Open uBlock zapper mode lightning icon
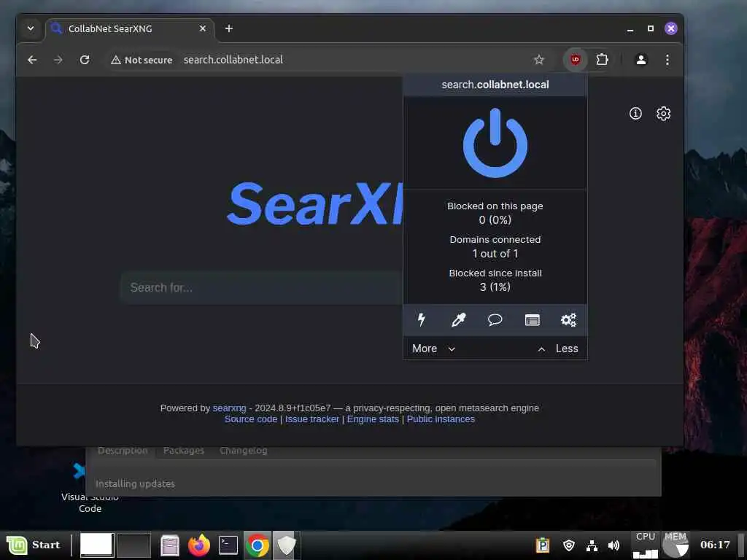Screen dimensions: 747x560 pyautogui.click(x=421, y=319)
